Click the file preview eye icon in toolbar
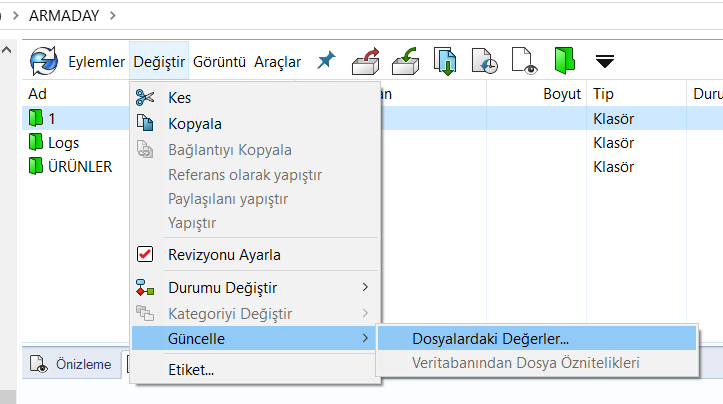The height and width of the screenshot is (404, 723). pos(525,62)
